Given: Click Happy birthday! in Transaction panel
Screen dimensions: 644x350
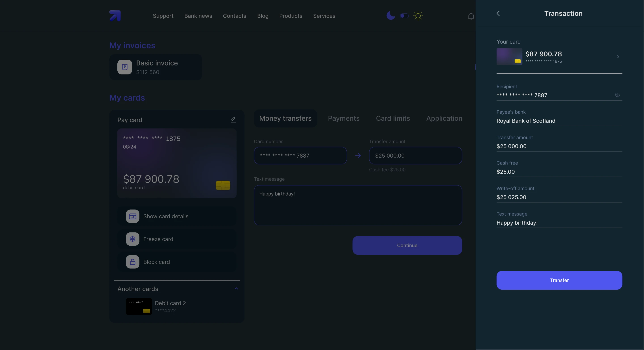Looking at the screenshot, I should pyautogui.click(x=517, y=223).
